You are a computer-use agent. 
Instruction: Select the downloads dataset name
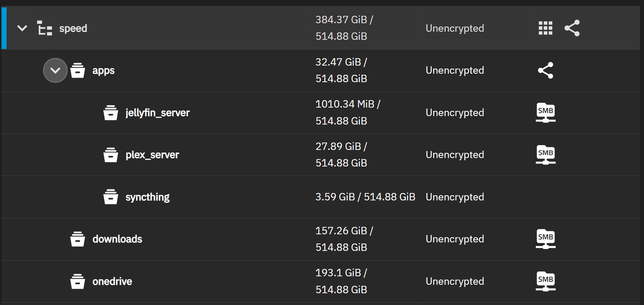[x=117, y=239]
